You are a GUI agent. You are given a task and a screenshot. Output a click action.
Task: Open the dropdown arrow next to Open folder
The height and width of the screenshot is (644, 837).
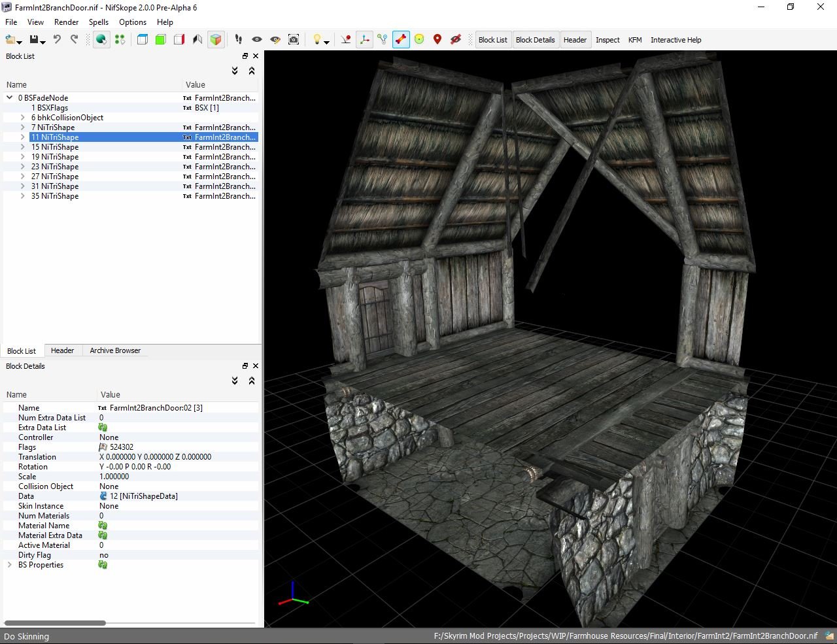(20, 42)
